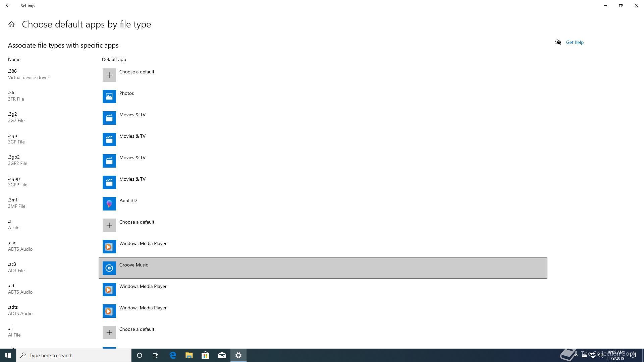Click Movies & TV icon for .3gpp
The height and width of the screenshot is (362, 644).
pyautogui.click(x=109, y=182)
